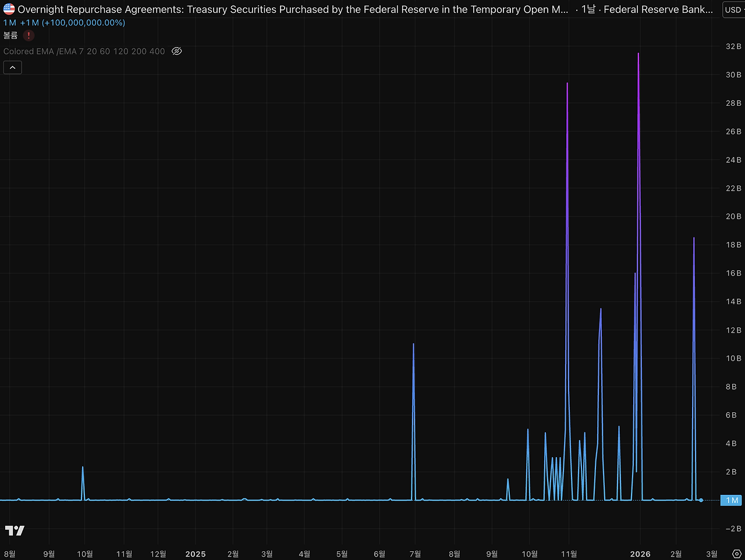The width and height of the screenshot is (745, 560).
Task: Click the 12월 time axis label
Action: (x=158, y=554)
